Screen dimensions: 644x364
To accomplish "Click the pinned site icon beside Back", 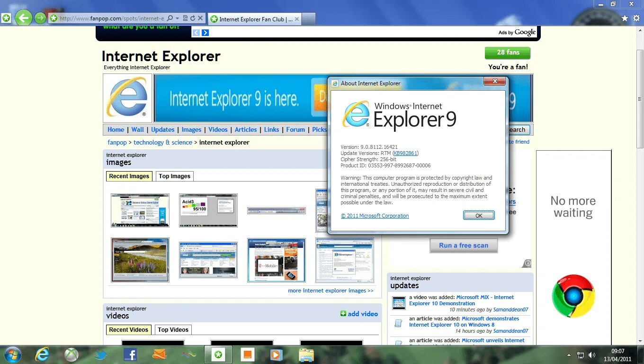I will point(6,18).
